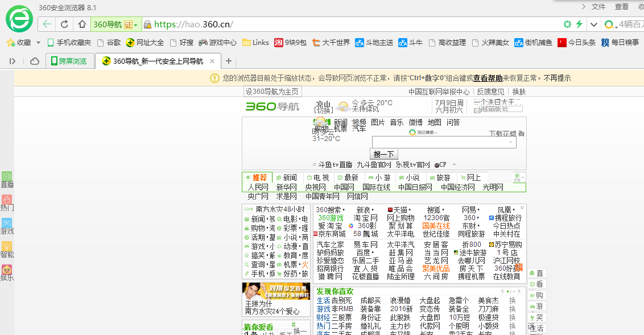Select the 电视 category tab
644x335 pixels.
pyautogui.click(x=319, y=177)
